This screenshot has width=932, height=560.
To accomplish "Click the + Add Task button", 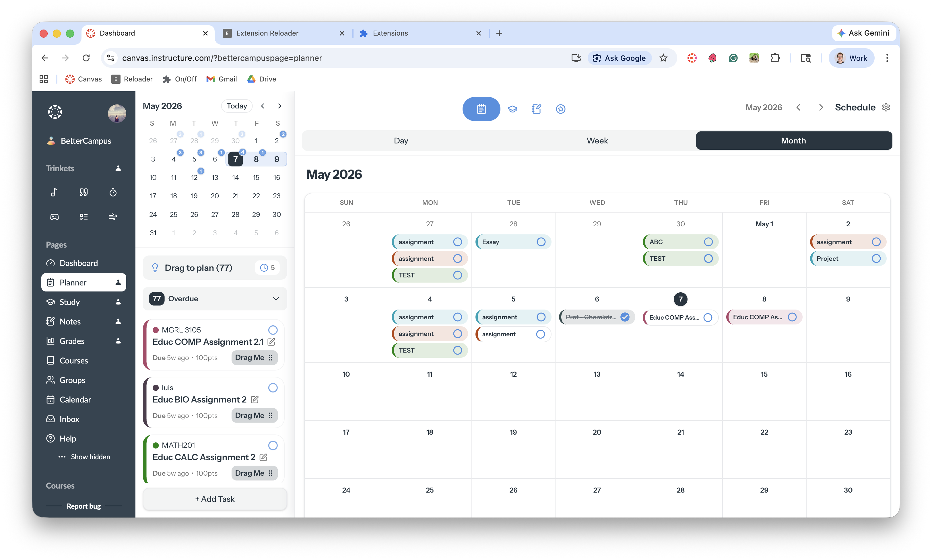I will tap(215, 499).
